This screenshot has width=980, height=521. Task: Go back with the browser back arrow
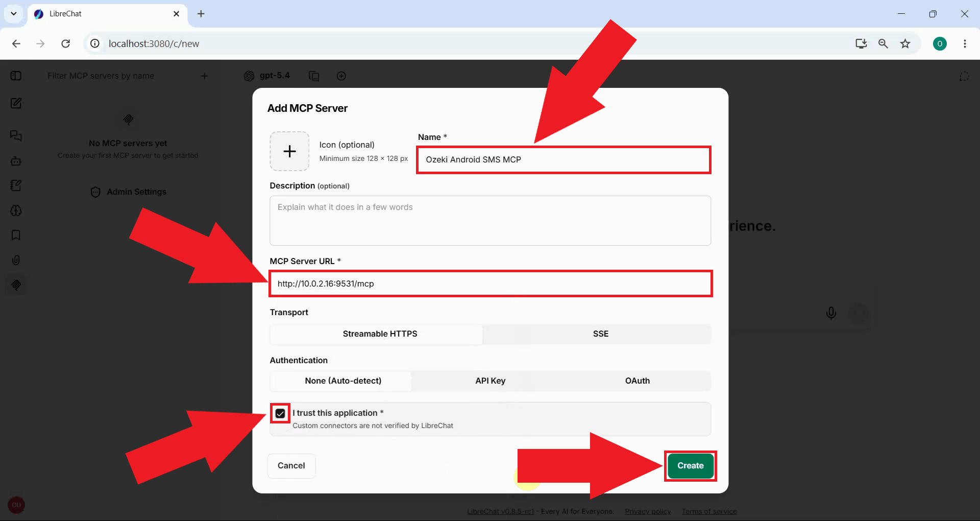(x=16, y=43)
